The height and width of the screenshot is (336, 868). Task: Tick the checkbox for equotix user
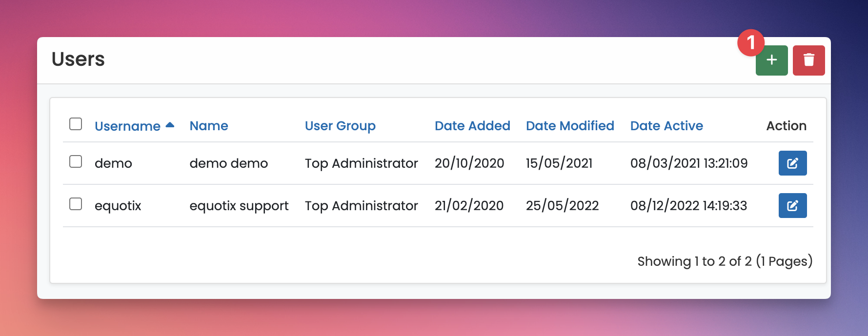click(x=76, y=204)
